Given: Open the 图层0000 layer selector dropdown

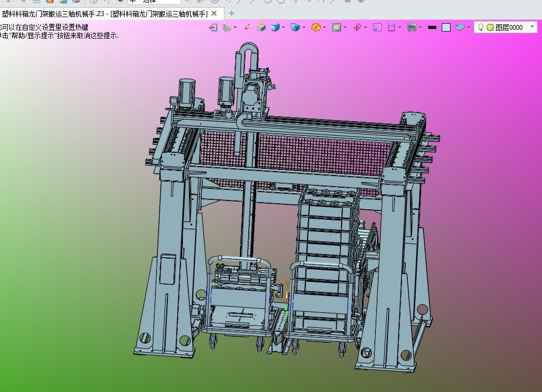Looking at the screenshot, I should click(x=533, y=26).
